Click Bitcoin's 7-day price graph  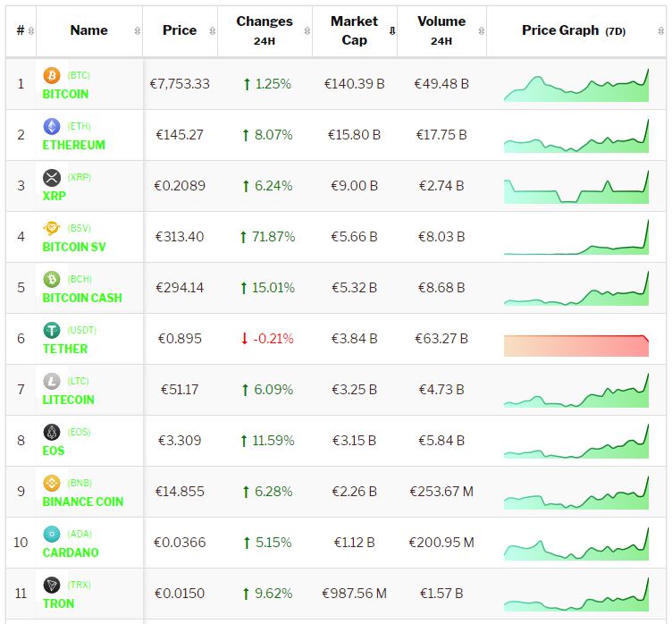pos(576,85)
